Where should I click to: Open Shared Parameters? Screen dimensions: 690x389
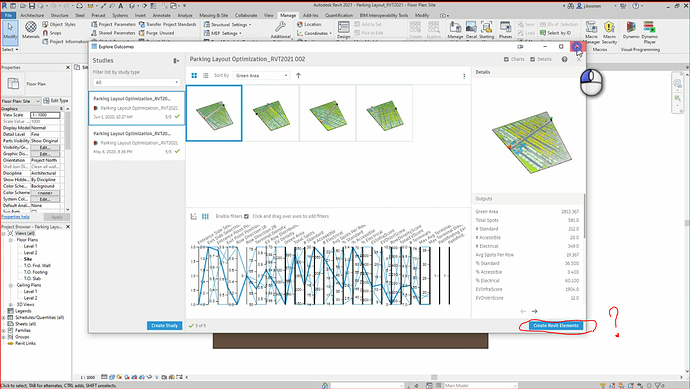tap(113, 33)
